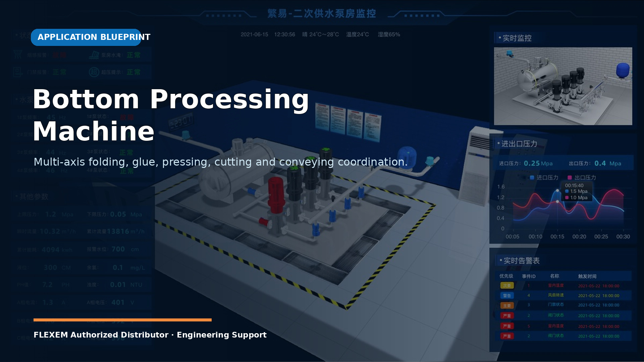Image resolution: width=644 pixels, height=362 pixels.
Task: Click the 超压提示 overpressure icon
Action: pos(94,72)
